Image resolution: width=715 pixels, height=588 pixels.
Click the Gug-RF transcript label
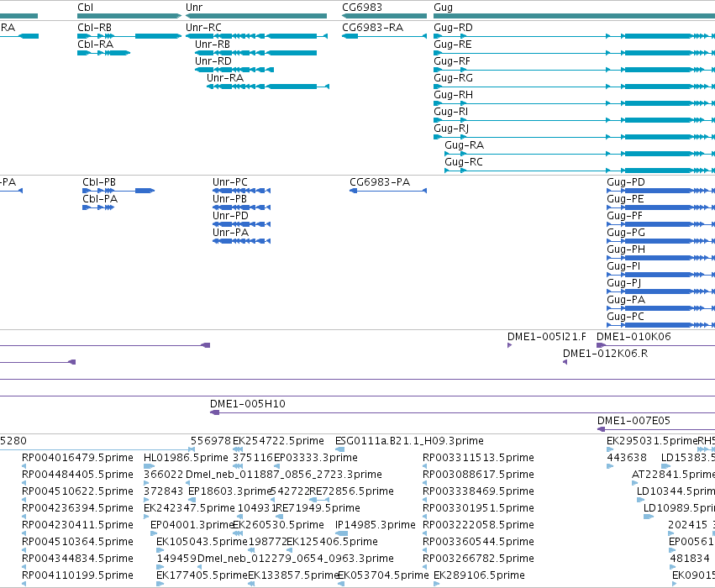pos(452,61)
